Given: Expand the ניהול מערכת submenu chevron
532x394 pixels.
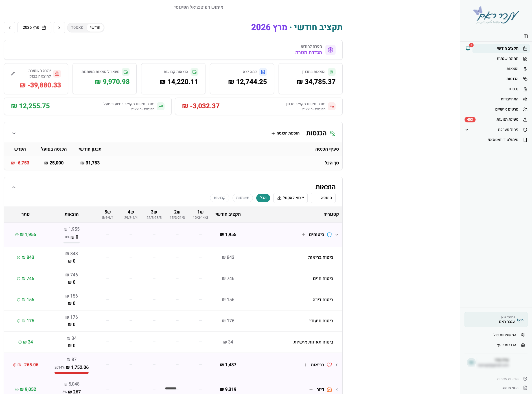Looking at the screenshot, I should [467, 130].
